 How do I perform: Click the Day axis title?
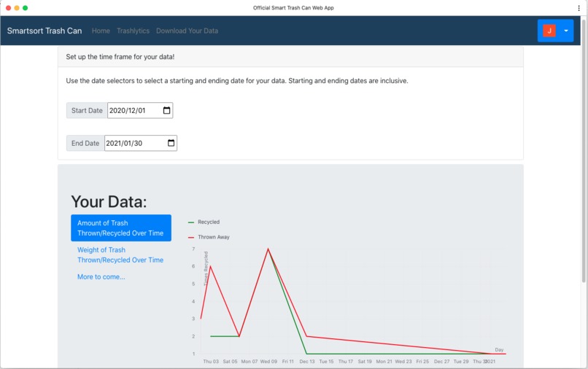[499, 349]
